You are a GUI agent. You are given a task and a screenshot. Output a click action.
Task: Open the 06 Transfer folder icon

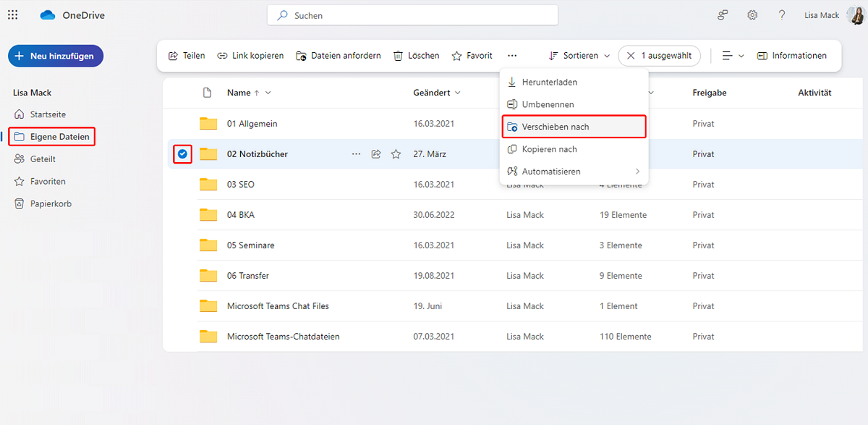208,276
